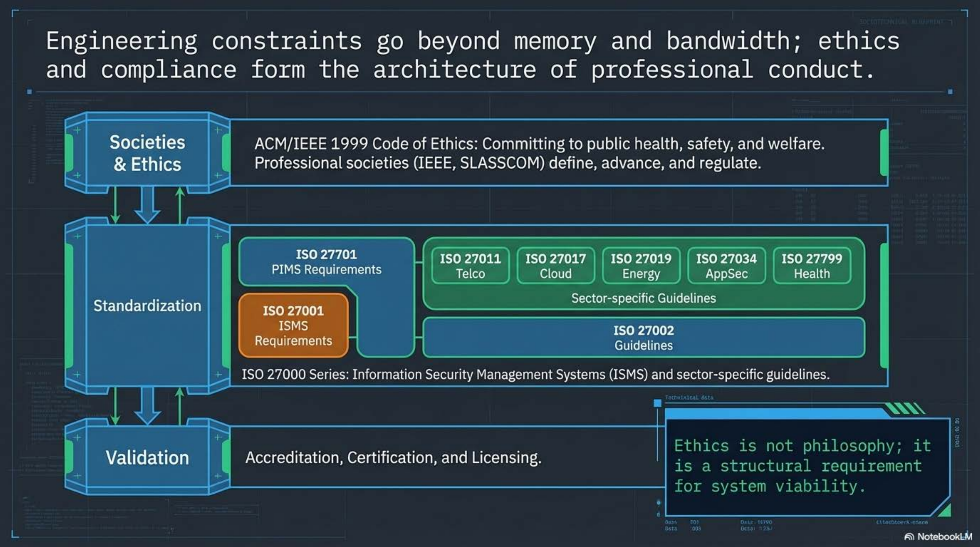The width and height of the screenshot is (980, 547).
Task: Select the ISO 27002 Guidelines bar
Action: [644, 337]
